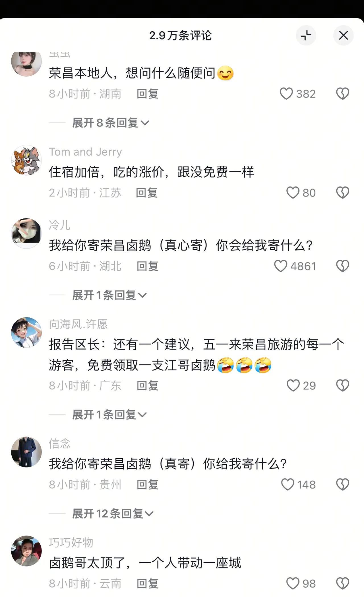364x597 pixels.
Task: Like 冷儿's comment with 4861 likes
Action: point(280,266)
